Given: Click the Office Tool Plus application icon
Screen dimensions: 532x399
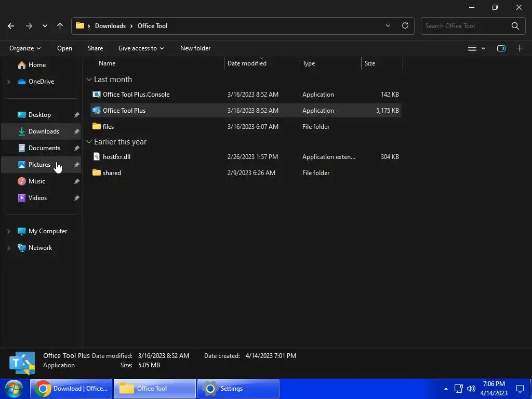Looking at the screenshot, I should click(x=97, y=110).
